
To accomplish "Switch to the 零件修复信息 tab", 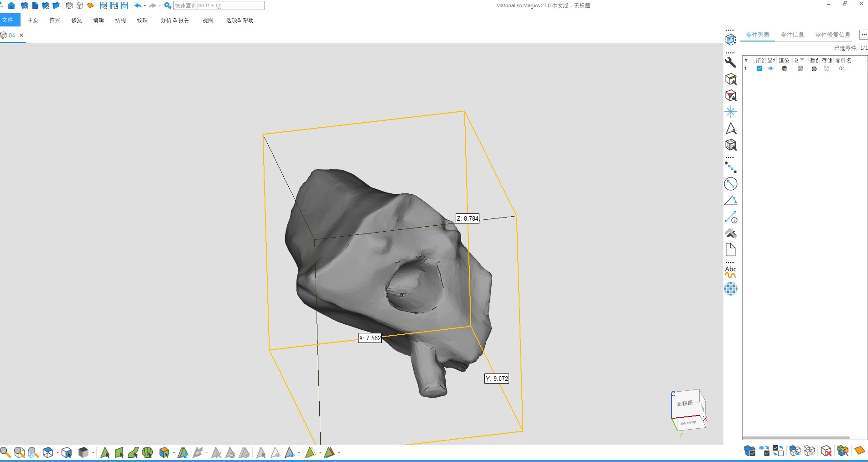I will (832, 35).
